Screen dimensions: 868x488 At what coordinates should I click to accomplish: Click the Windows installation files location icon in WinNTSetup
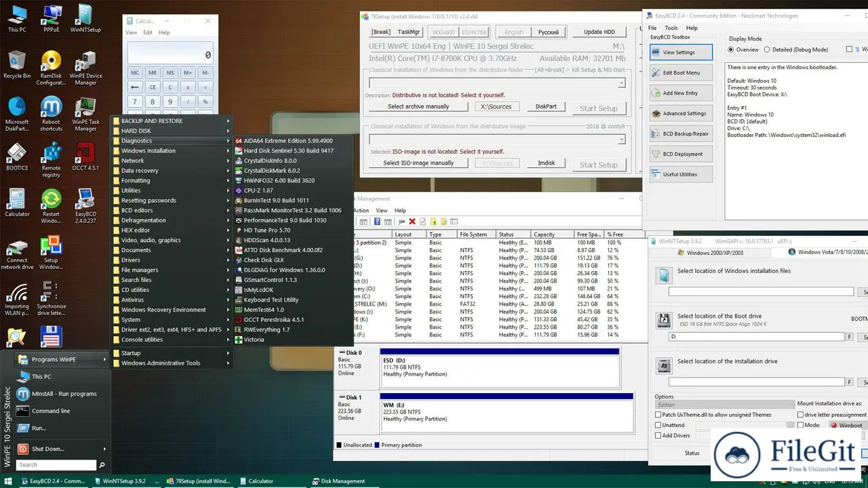665,275
